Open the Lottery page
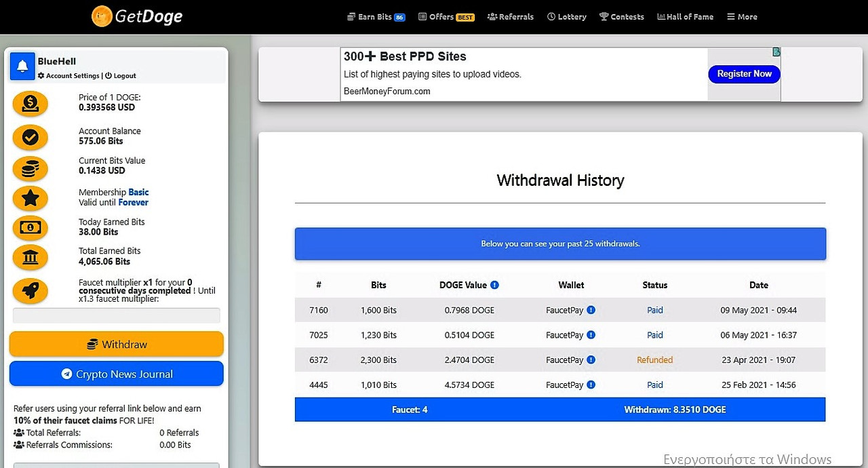This screenshot has height=468, width=868. (x=566, y=17)
